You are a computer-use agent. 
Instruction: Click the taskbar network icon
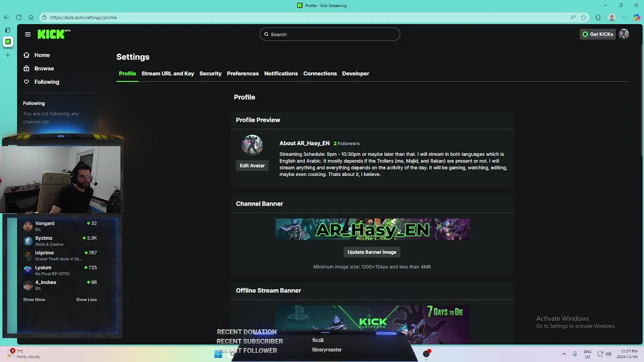600,354
